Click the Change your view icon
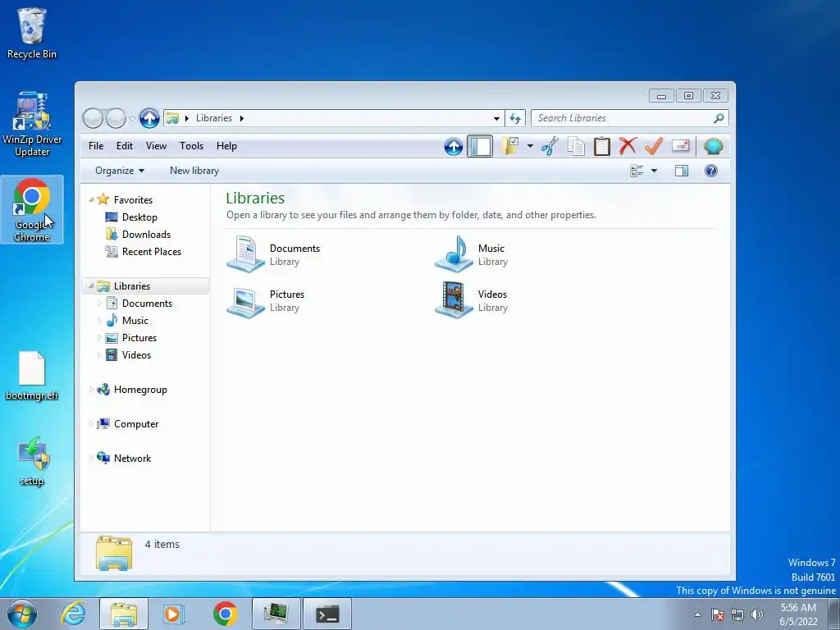Image resolution: width=840 pixels, height=630 pixels. click(x=637, y=171)
